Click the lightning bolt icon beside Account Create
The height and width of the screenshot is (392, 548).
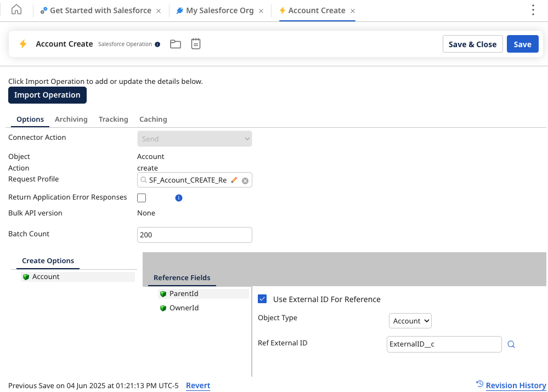pyautogui.click(x=22, y=44)
